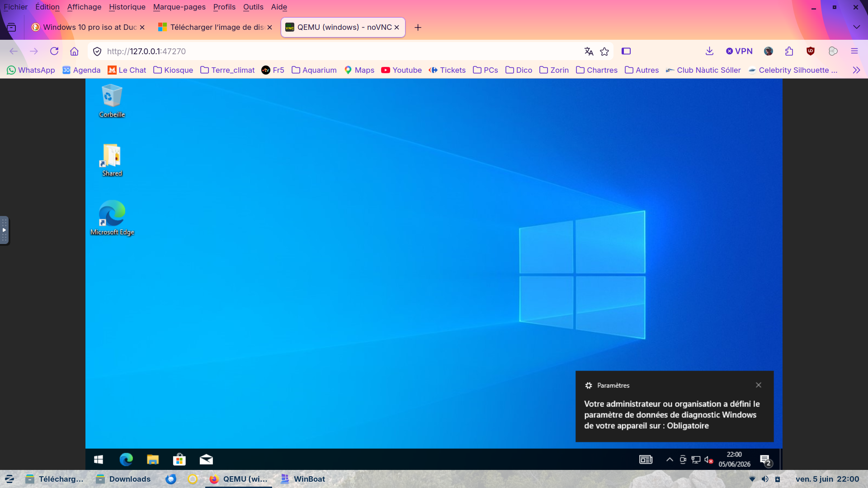Image resolution: width=868 pixels, height=488 pixels.
Task: Switch to WinBoat in host taskbar
Action: pyautogui.click(x=303, y=479)
